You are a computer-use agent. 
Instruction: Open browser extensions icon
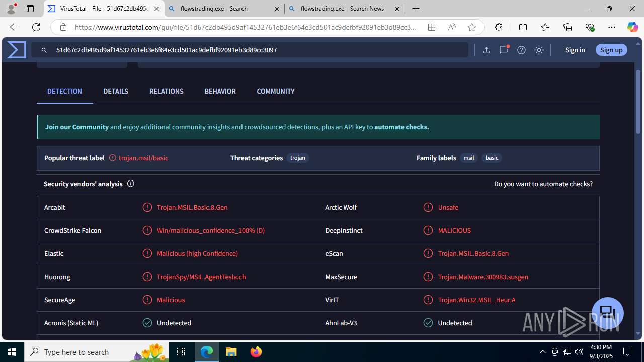[499, 27]
